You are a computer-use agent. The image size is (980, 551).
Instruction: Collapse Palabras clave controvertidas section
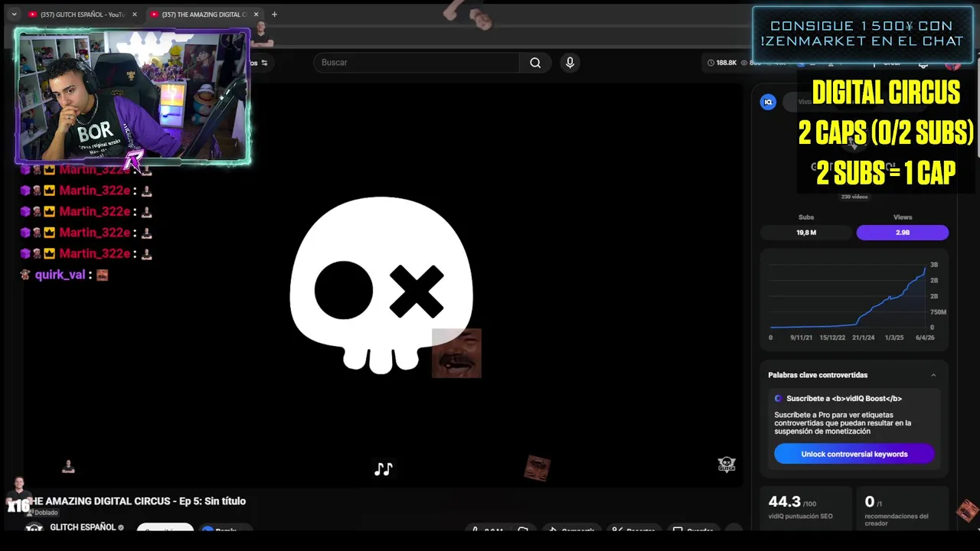pyautogui.click(x=933, y=375)
